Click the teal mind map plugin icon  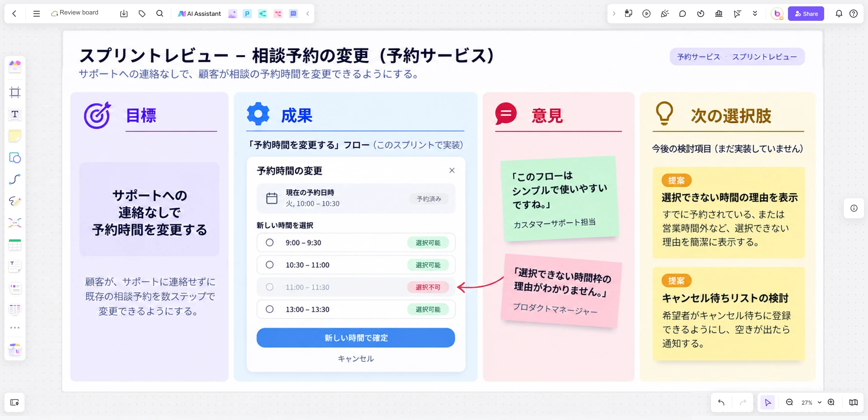coord(263,14)
